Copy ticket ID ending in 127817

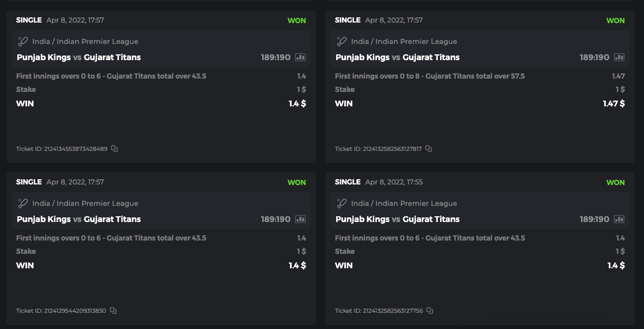pos(429,149)
